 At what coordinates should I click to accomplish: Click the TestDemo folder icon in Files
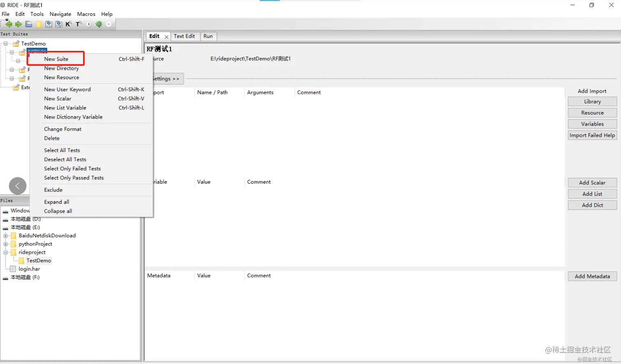click(x=21, y=261)
